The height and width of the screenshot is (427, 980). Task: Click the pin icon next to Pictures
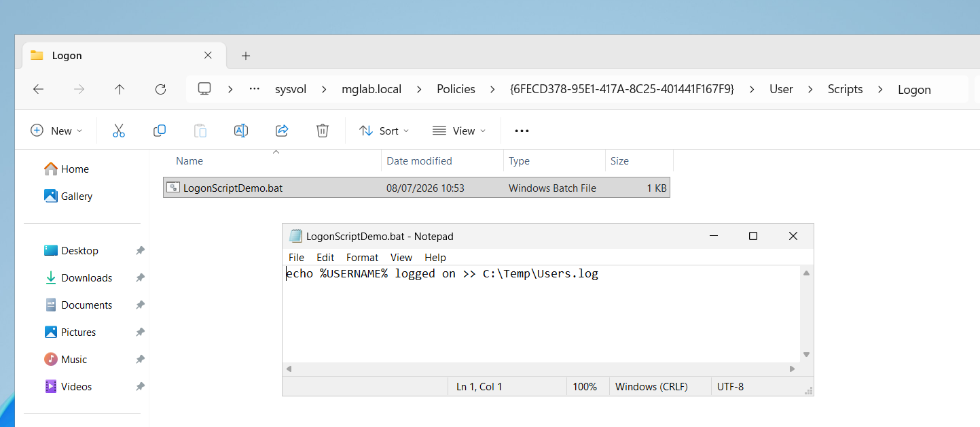(140, 332)
